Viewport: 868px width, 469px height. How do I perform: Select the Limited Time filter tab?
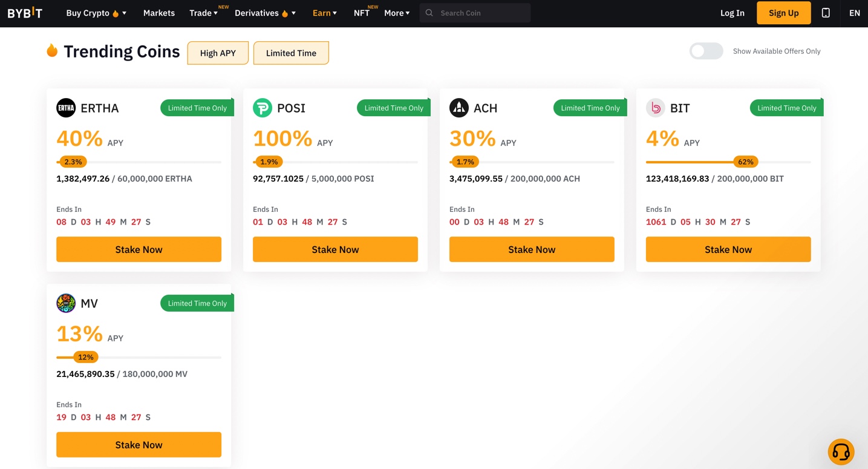pos(291,53)
